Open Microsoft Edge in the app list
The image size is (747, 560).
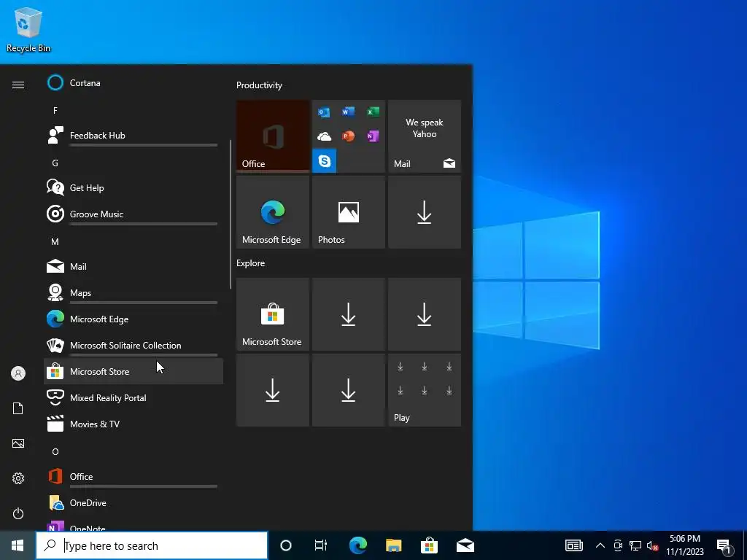[133, 319]
